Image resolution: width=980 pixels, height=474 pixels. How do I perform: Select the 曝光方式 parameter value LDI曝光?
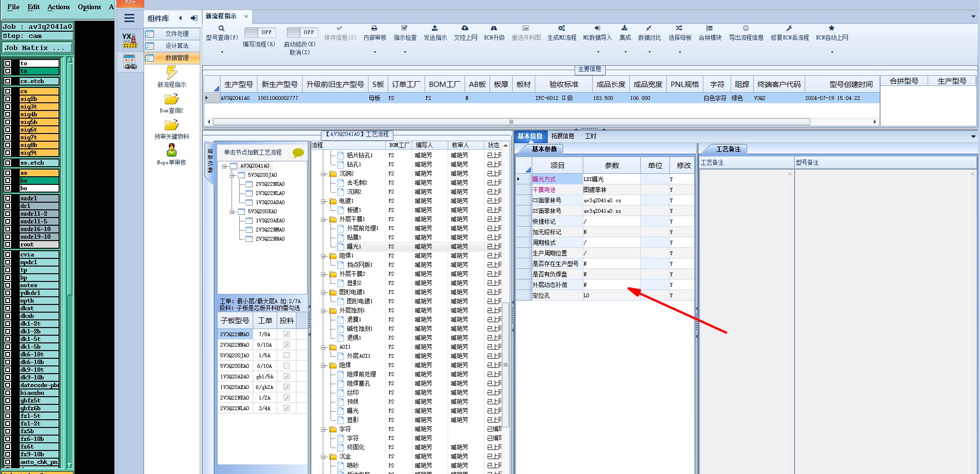(611, 179)
